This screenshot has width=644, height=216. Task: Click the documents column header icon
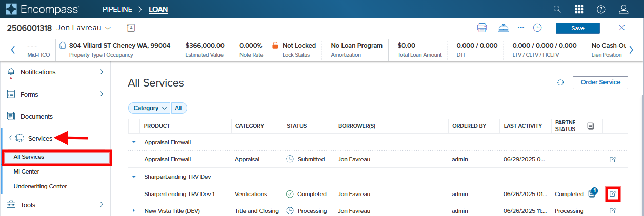[591, 125]
